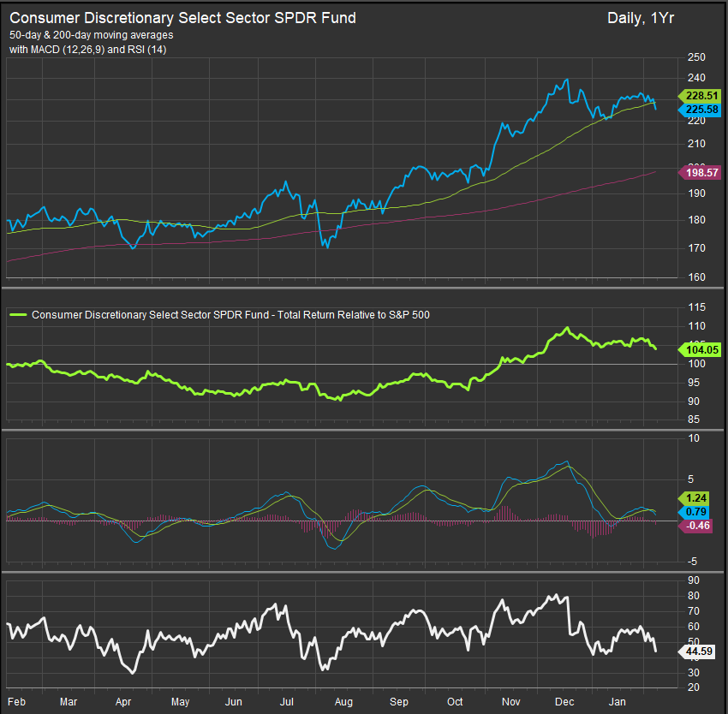Click the Nov label on the time axis
Image resolution: width=728 pixels, height=714 pixels.
[x=510, y=702]
